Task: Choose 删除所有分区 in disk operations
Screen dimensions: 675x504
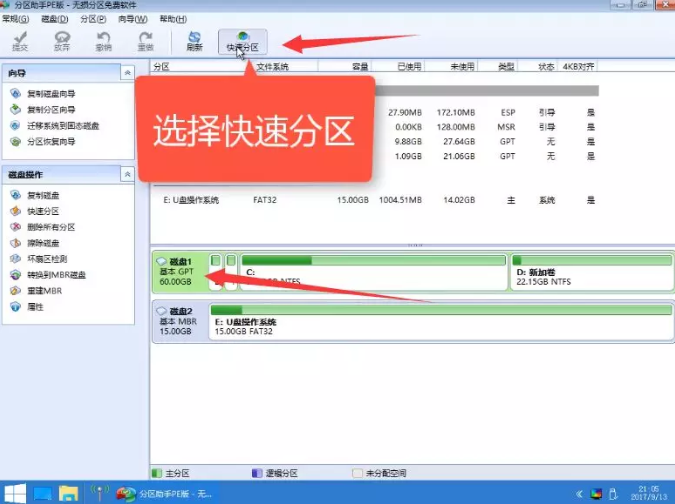Action: point(50,227)
